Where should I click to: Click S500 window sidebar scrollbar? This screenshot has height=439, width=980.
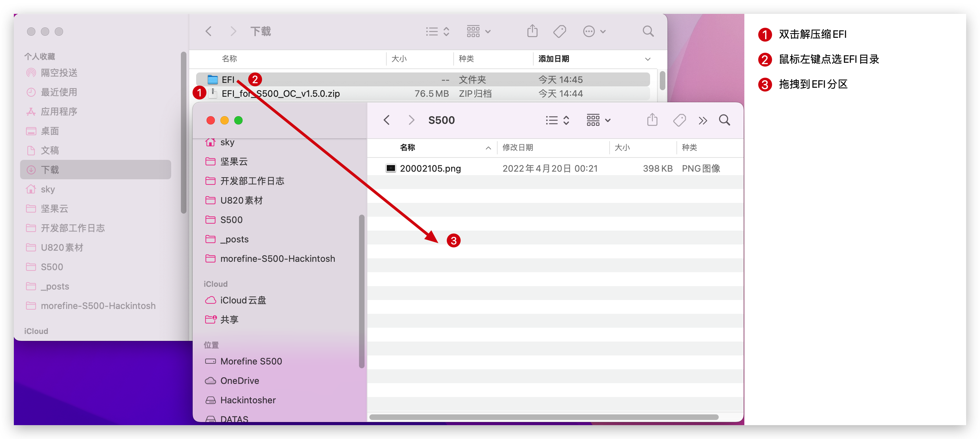[x=361, y=291]
